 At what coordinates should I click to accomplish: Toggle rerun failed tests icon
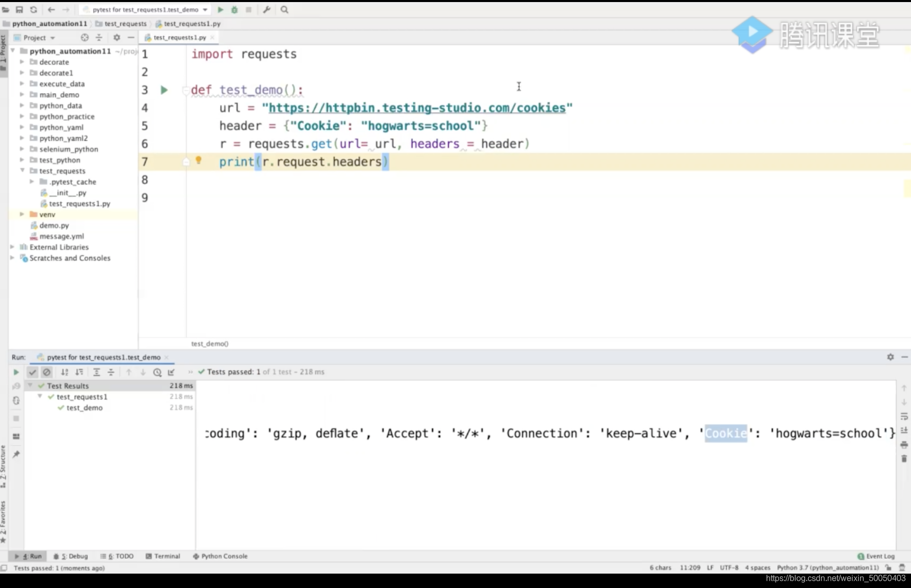[16, 386]
